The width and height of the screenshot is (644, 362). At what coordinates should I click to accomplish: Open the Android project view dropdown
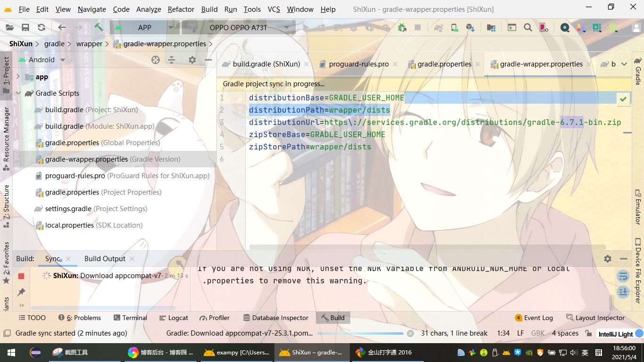coord(41,60)
